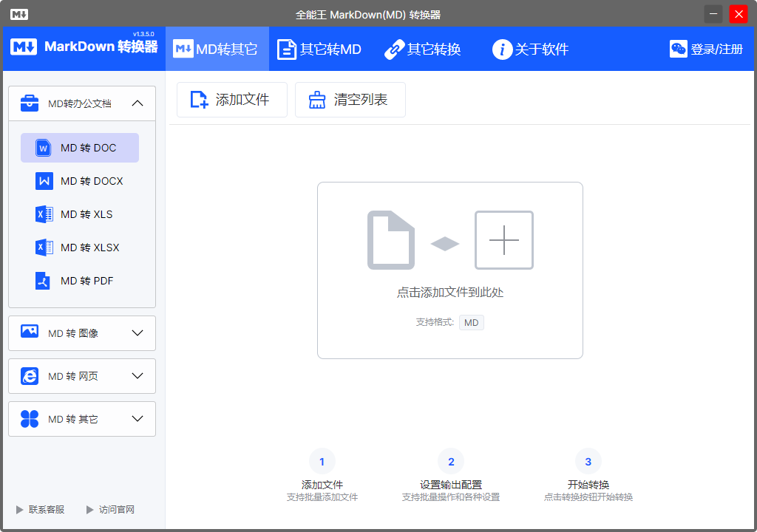Screen dimensions: 757x532
Task: Click the XLSX Excel icon
Action: [x=44, y=248]
